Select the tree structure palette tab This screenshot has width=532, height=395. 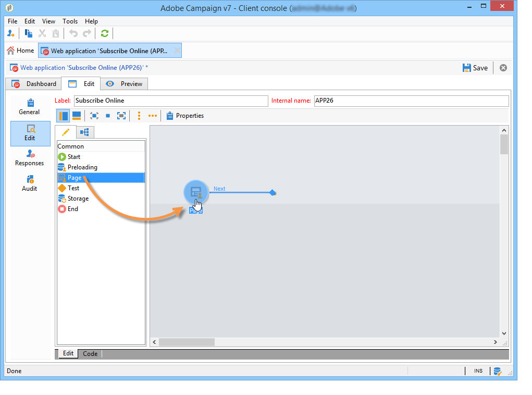[84, 132]
